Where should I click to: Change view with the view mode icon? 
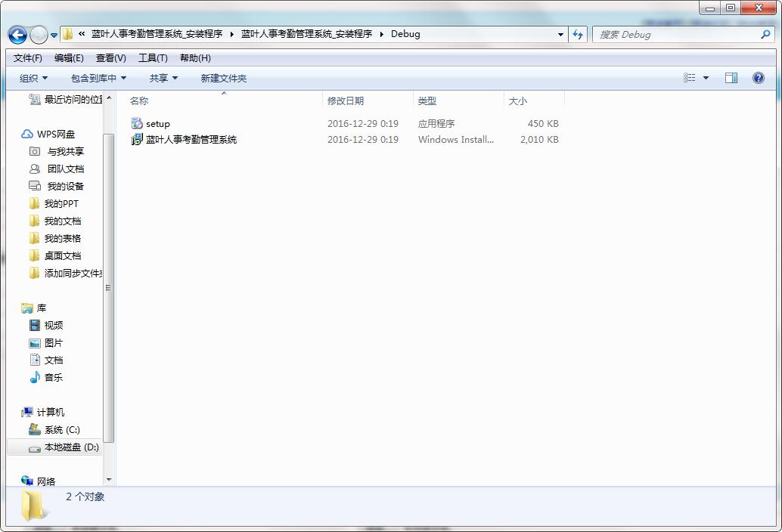[x=689, y=78]
